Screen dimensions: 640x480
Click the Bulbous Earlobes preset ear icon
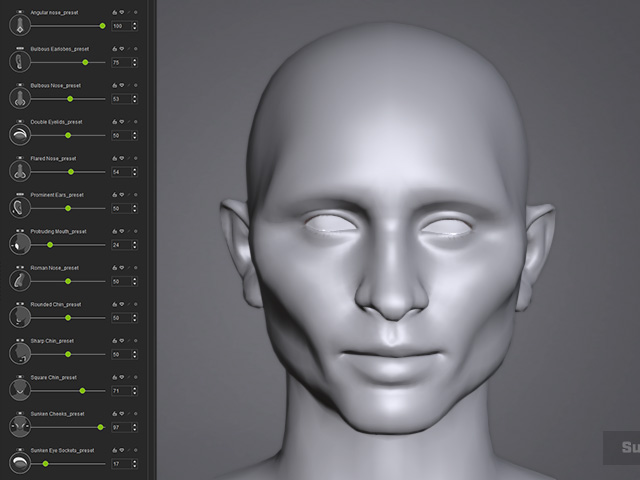coord(20,62)
